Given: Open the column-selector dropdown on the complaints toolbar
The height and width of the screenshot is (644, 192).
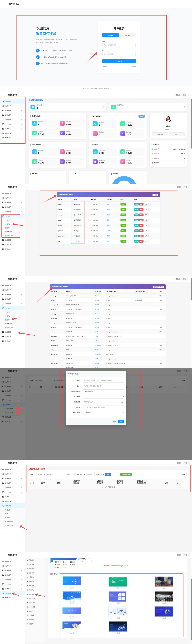Looking at the screenshot, I should (183, 474).
